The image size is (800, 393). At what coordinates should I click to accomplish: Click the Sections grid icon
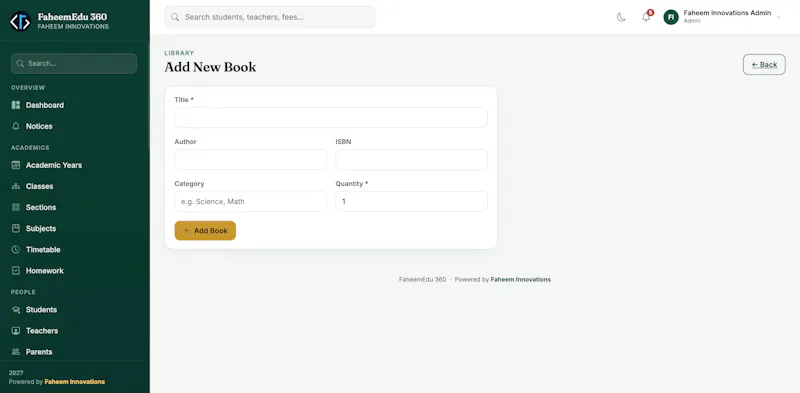[16, 207]
